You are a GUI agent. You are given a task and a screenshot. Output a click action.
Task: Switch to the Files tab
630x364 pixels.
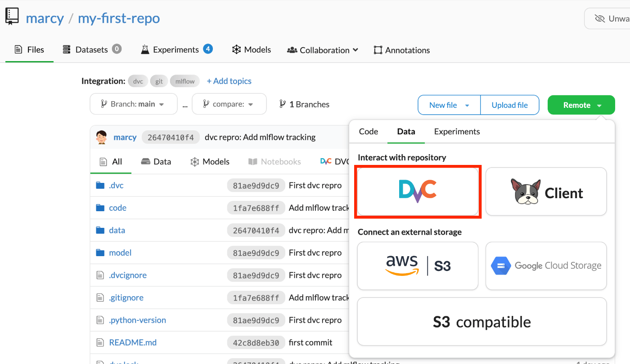29,49
